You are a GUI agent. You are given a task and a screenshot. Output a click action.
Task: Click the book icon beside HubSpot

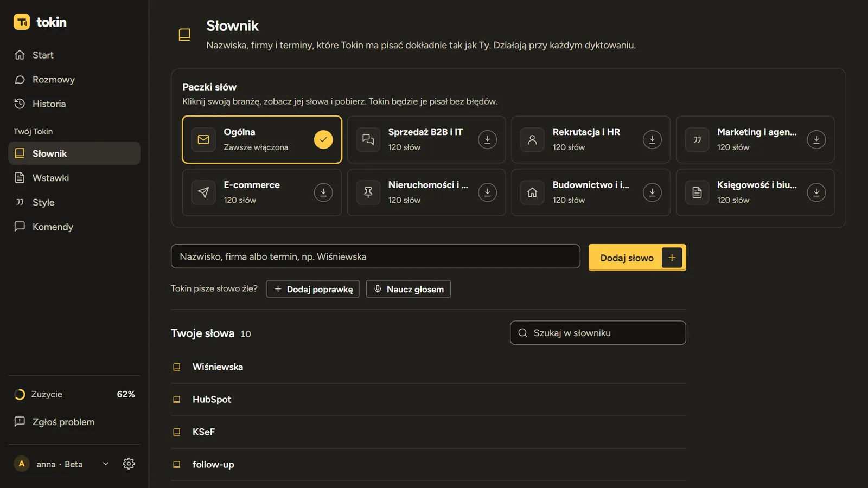click(x=176, y=400)
